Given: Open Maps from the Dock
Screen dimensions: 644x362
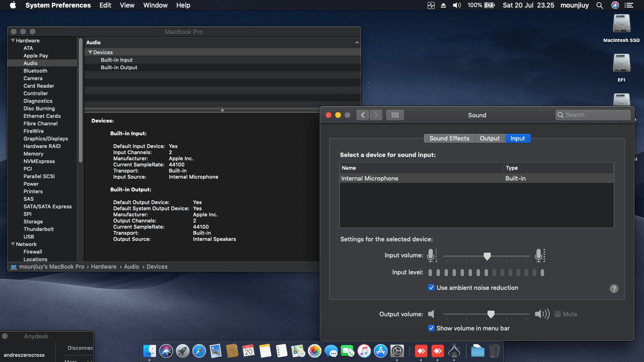Looking at the screenshot, I should (298, 351).
